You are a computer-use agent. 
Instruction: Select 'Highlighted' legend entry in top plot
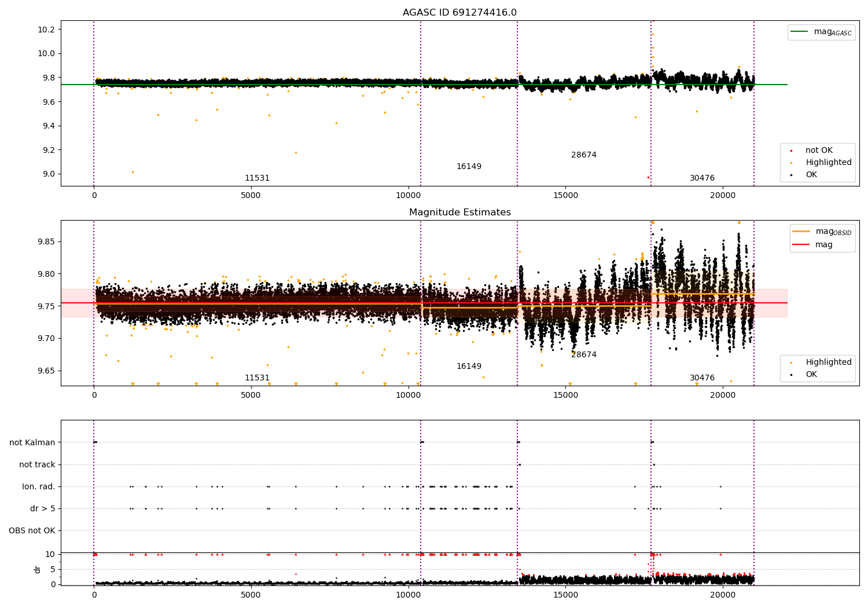click(x=828, y=163)
